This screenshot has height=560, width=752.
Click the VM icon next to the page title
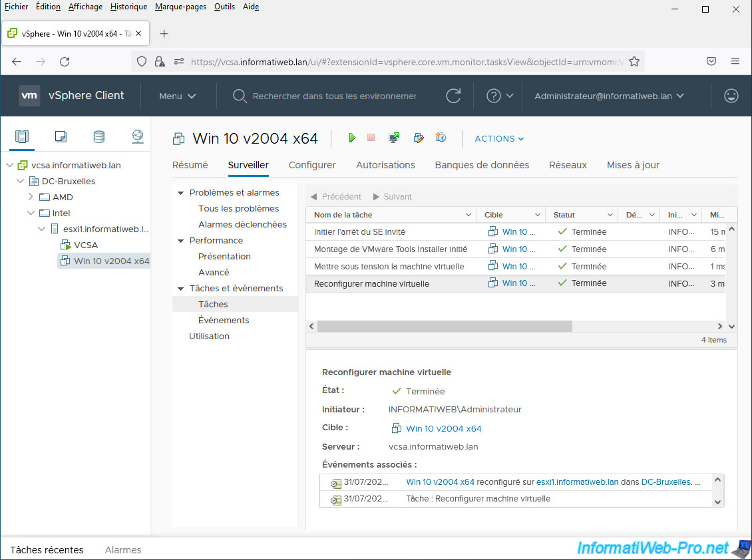(x=178, y=139)
